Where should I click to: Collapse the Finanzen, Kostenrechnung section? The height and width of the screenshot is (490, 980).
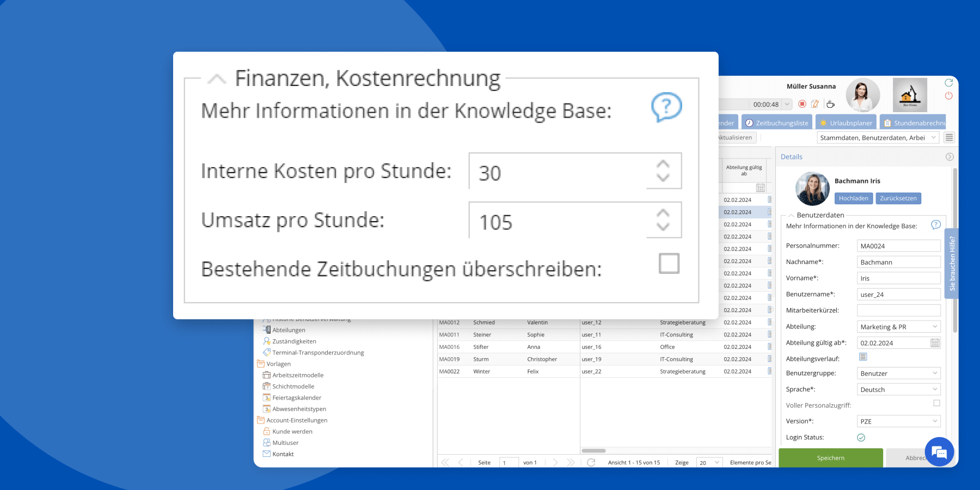click(x=217, y=79)
